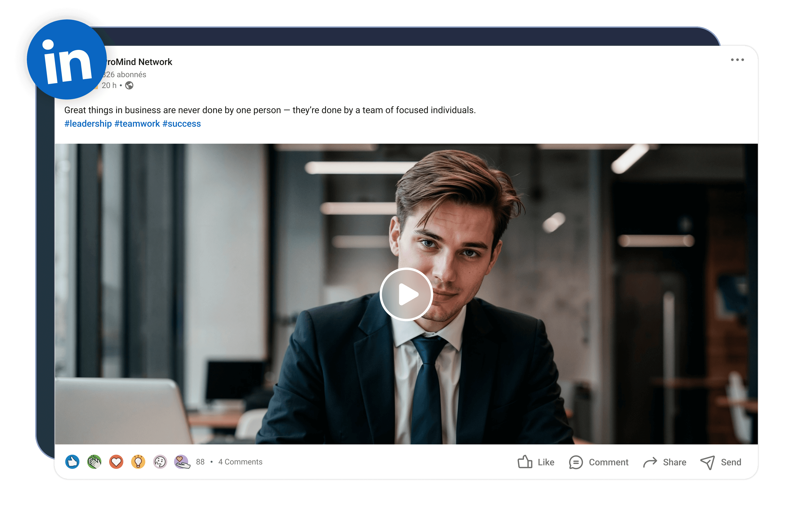
Task: Click the red heart love reaction icon
Action: click(116, 462)
